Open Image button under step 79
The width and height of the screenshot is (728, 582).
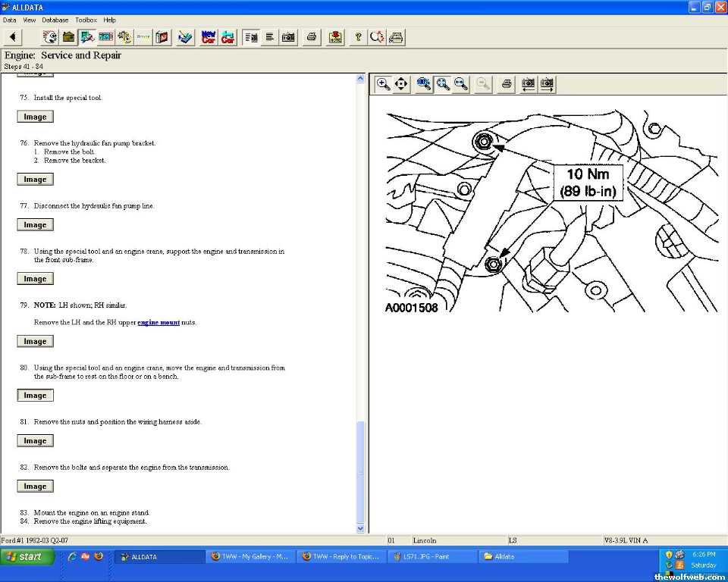point(35,341)
